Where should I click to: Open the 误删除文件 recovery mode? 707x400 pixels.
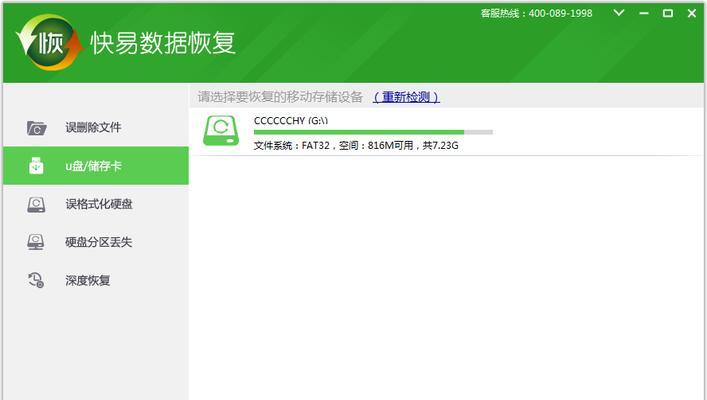click(x=96, y=128)
